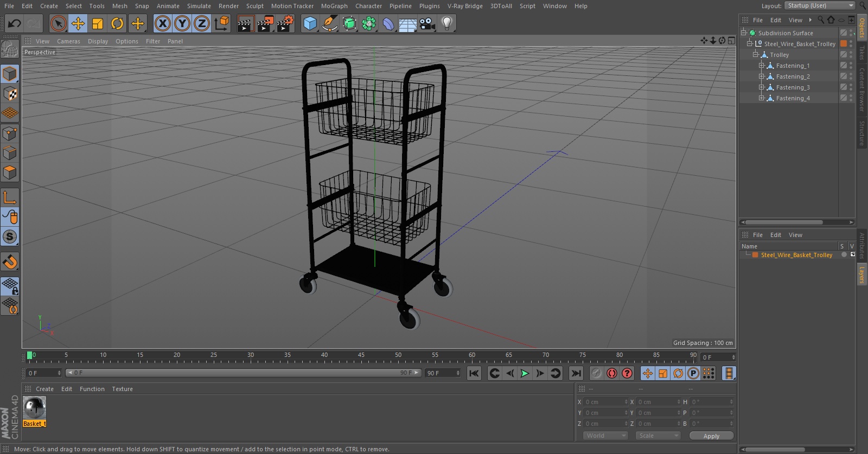
Task: Switch to Polygons mode
Action: coord(10,172)
